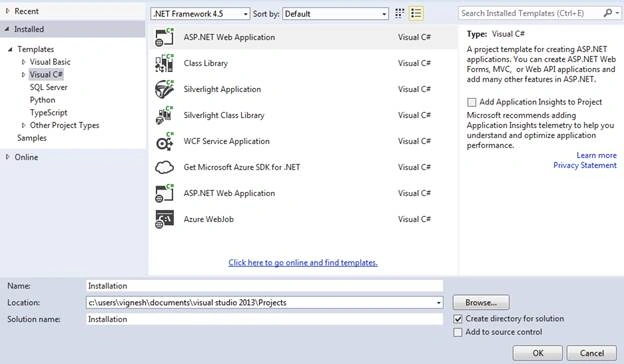This screenshot has height=364, width=624.
Task: Select Visual C# in the templates tree
Action: (46, 75)
